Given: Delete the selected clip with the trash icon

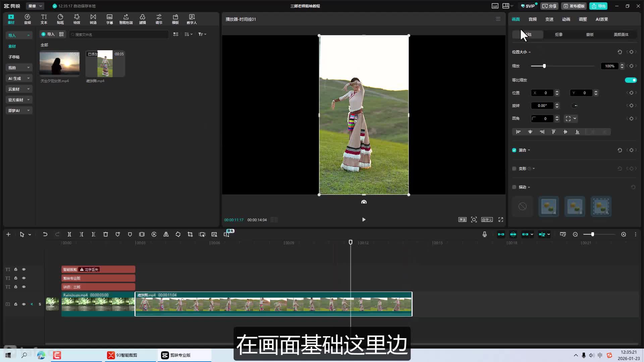Looking at the screenshot, I should pyautogui.click(x=105, y=234).
